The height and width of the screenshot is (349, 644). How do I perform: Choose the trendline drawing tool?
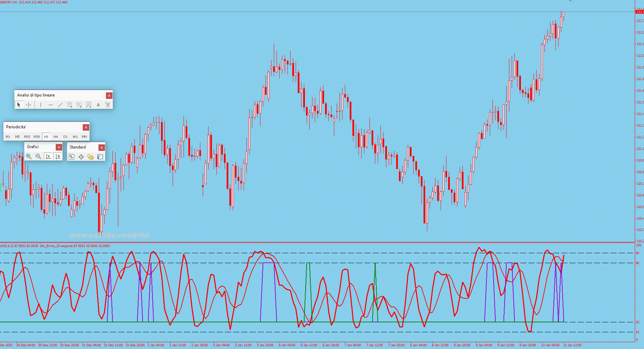tap(60, 105)
